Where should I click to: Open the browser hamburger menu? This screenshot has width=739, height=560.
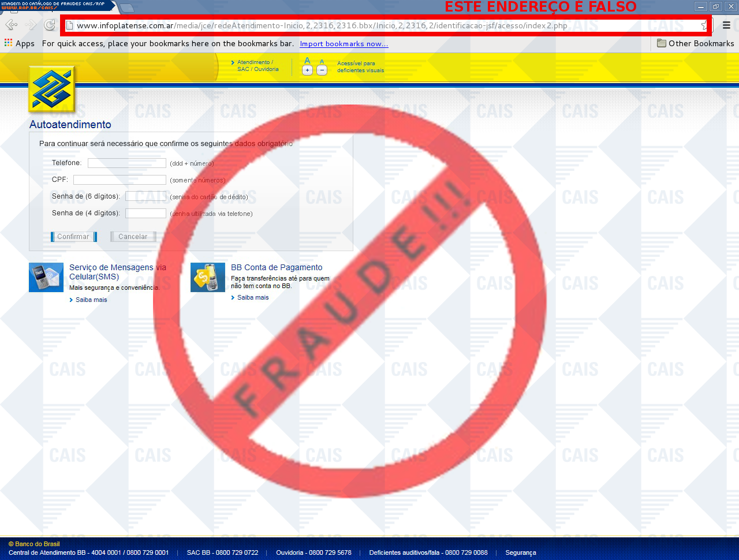(x=726, y=25)
